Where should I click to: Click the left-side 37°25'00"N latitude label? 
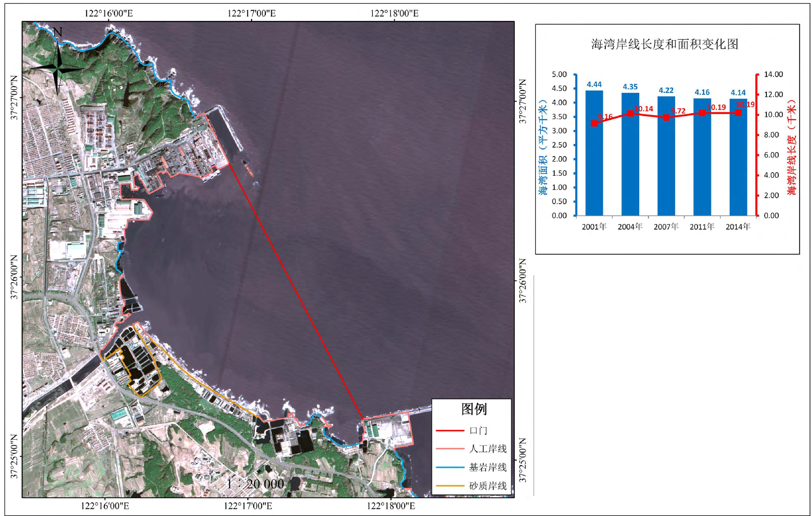[x=14, y=457]
